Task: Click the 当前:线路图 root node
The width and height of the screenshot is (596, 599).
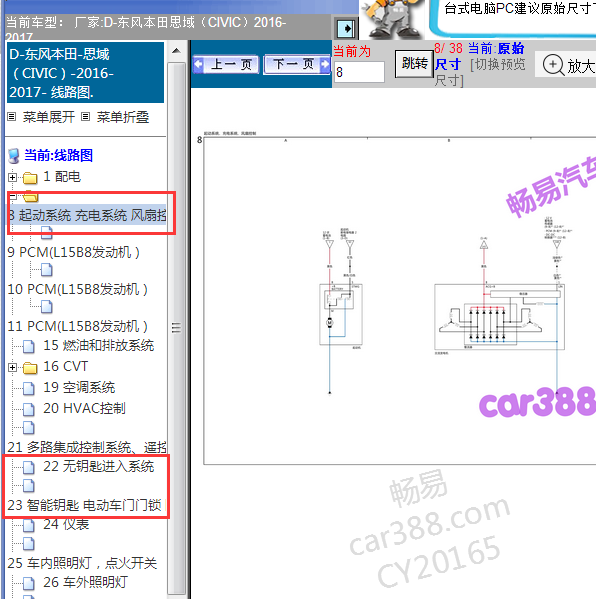Action: (58, 155)
